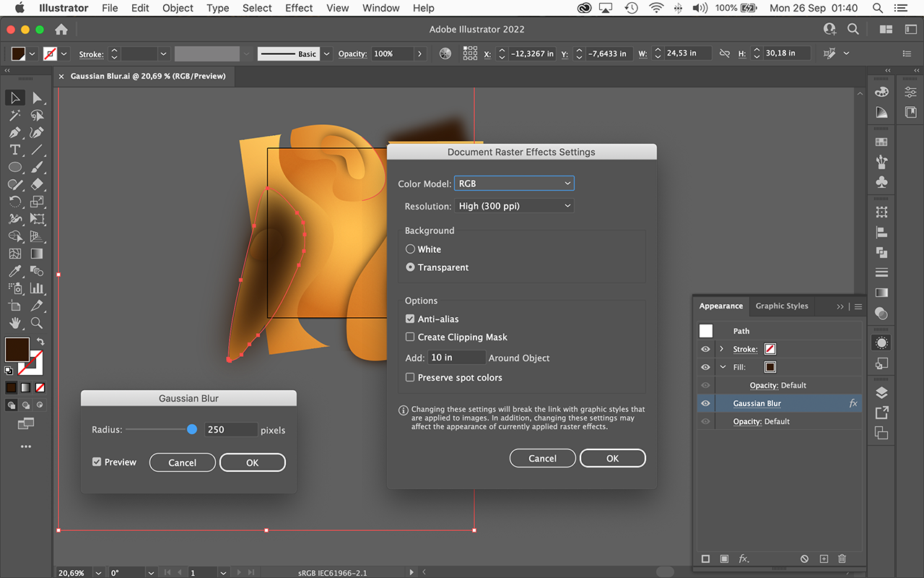Hide the Gaussian Blur effect visibility
The image size is (924, 578).
[x=706, y=404]
